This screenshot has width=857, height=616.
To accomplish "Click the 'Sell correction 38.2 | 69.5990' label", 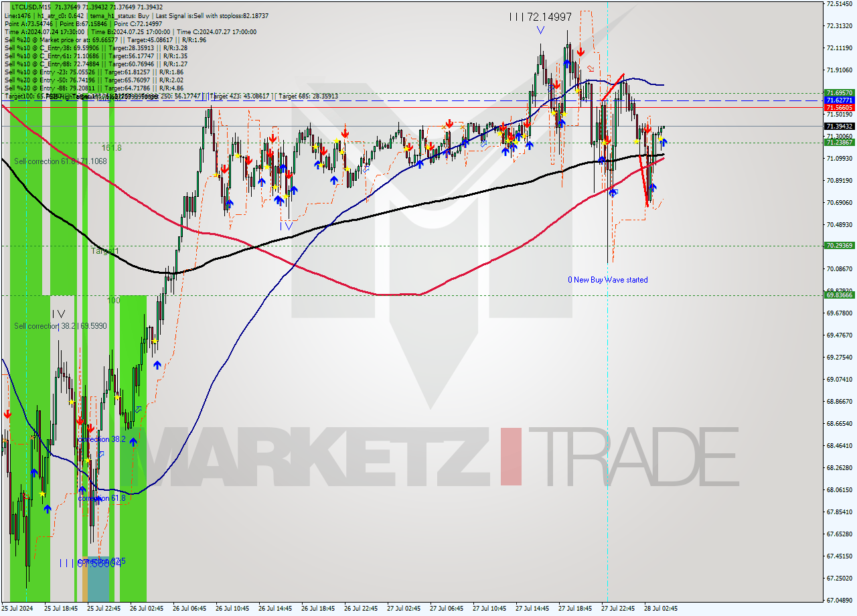I will point(60,326).
